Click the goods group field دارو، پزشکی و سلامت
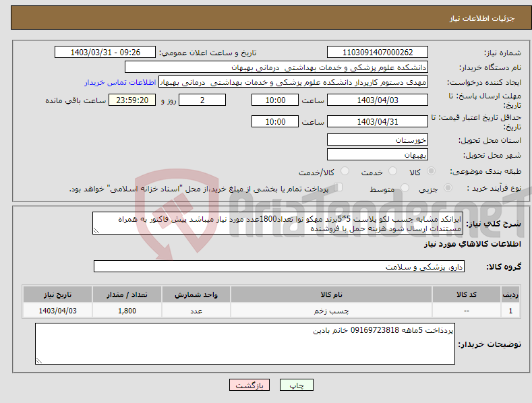 [279, 267]
